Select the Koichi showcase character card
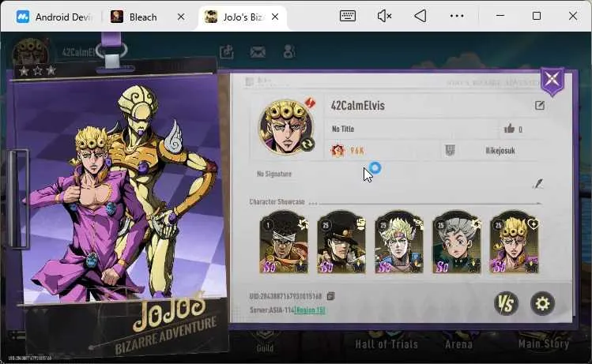 coord(457,242)
